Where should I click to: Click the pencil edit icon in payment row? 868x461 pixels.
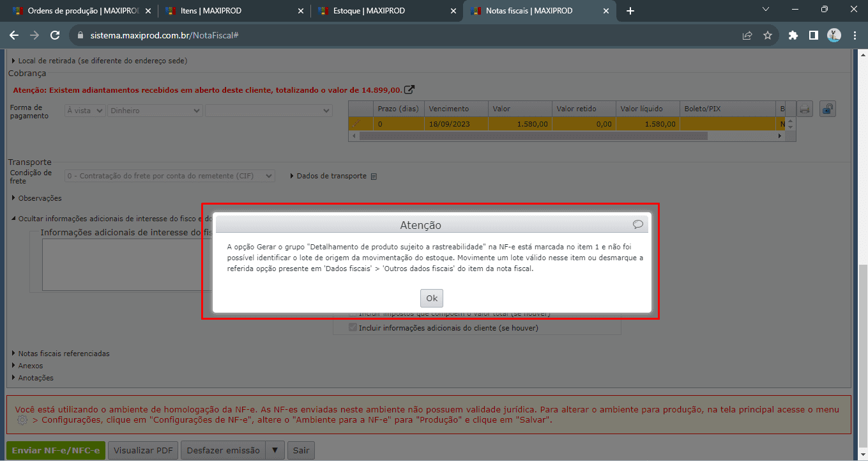point(356,123)
